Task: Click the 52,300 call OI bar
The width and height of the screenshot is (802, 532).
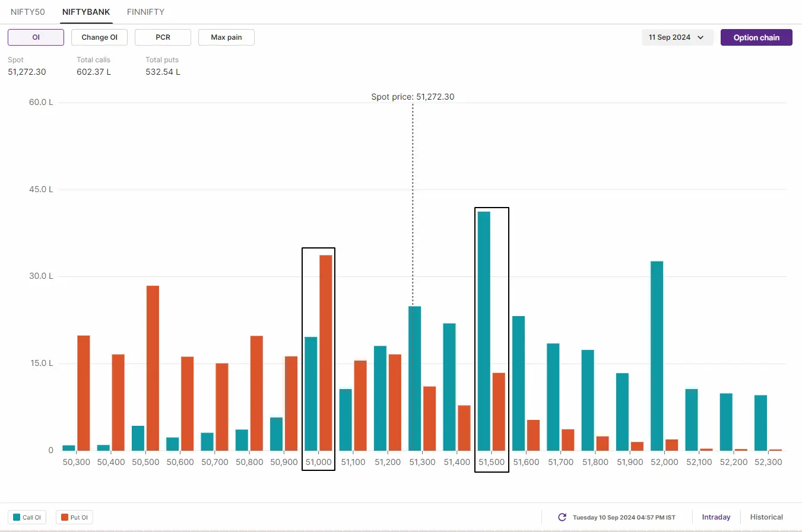Action: tap(760, 423)
